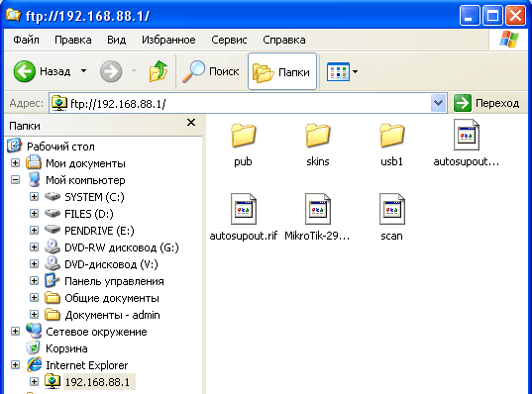Viewport: 532px width, 394px height.
Task: Expand the DVD-дисковод (V:) node
Action: [x=34, y=263]
